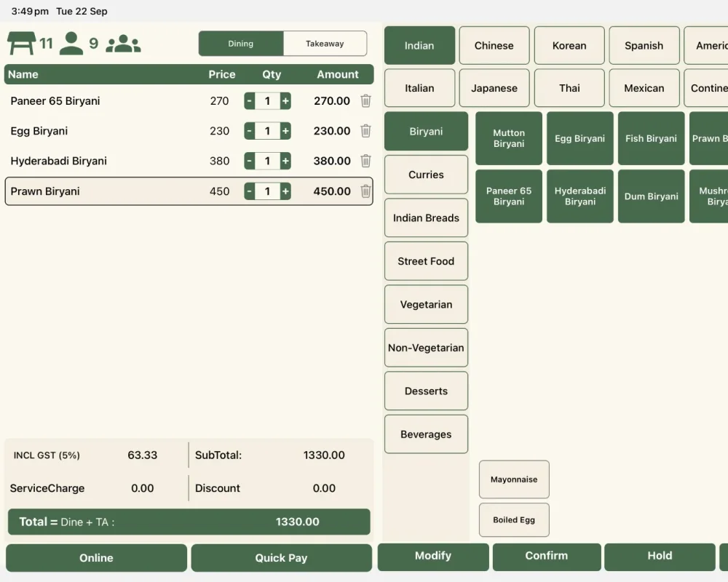Viewport: 728px width, 582px height.
Task: Put the order on Hold
Action: point(660,556)
